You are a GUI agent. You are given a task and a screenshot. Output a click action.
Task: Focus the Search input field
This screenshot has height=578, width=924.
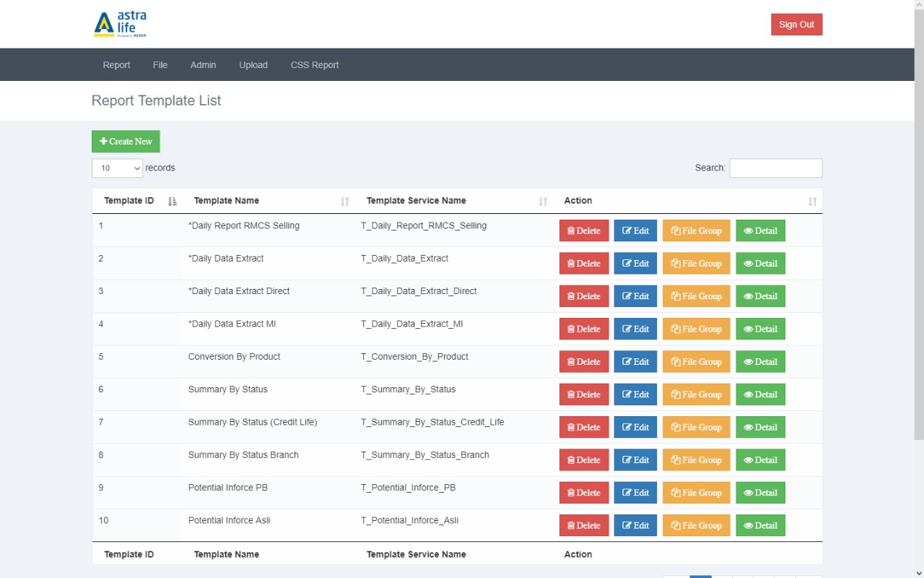coord(775,168)
